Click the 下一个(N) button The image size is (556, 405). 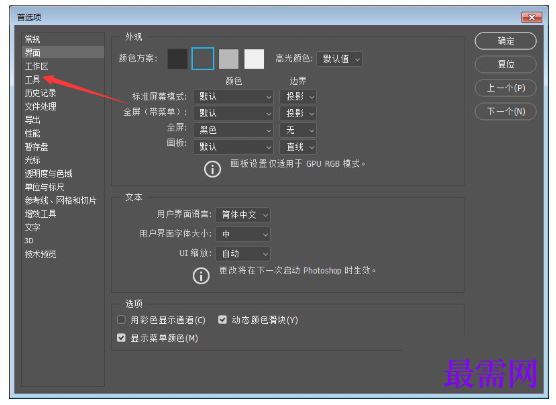[x=505, y=112]
